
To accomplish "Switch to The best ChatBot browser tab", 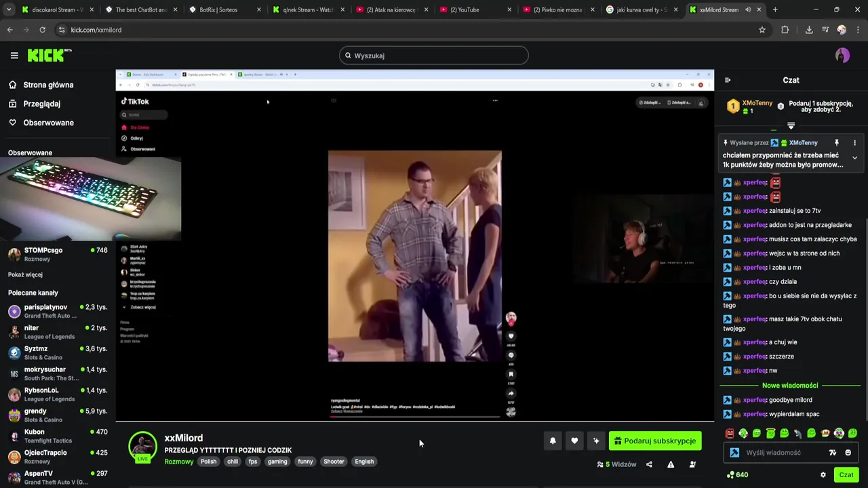I will (x=141, y=9).
